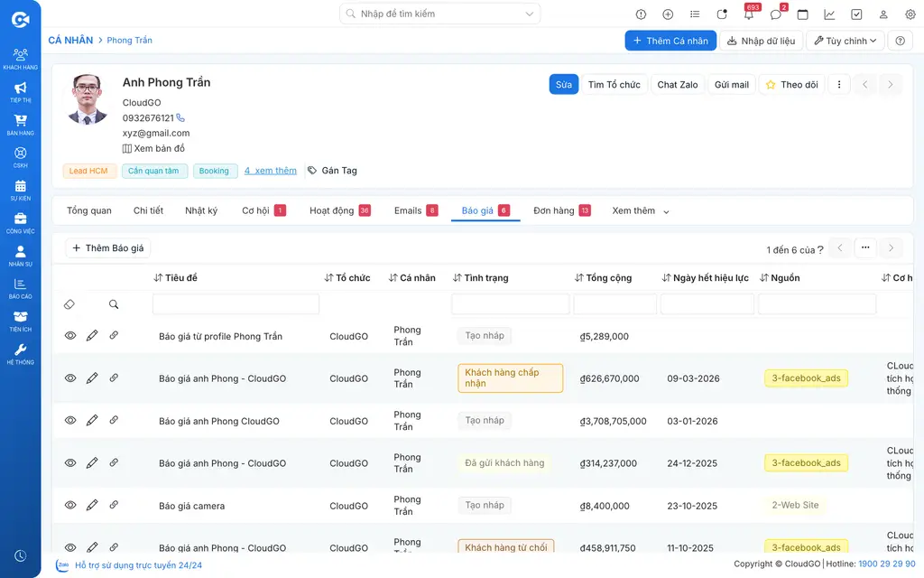Screen dimensions: 924x578
Task: Open the Tùy chỉnh dropdown
Action: click(x=845, y=41)
